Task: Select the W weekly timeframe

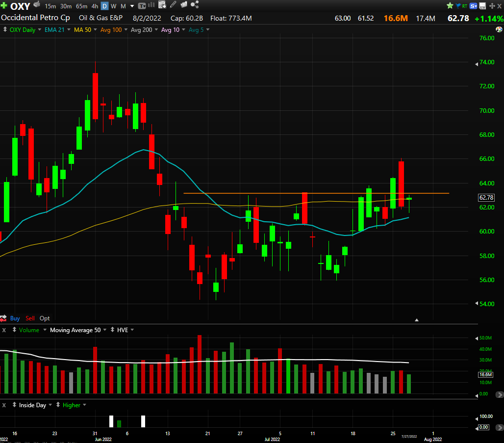Action: point(113,6)
